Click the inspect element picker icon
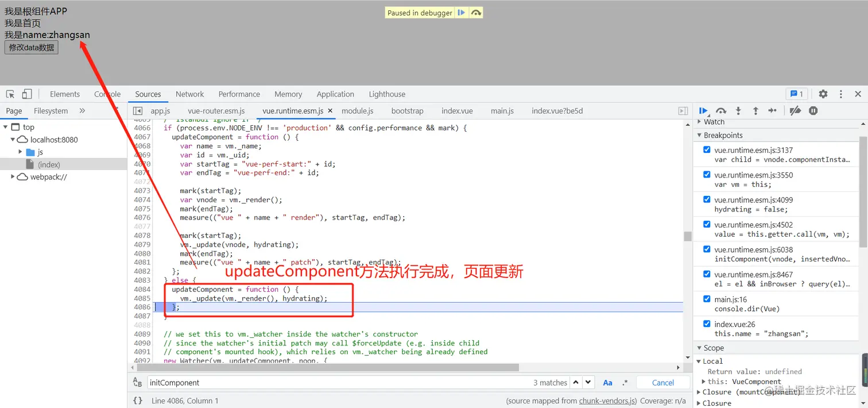This screenshot has width=868, height=408. point(10,94)
